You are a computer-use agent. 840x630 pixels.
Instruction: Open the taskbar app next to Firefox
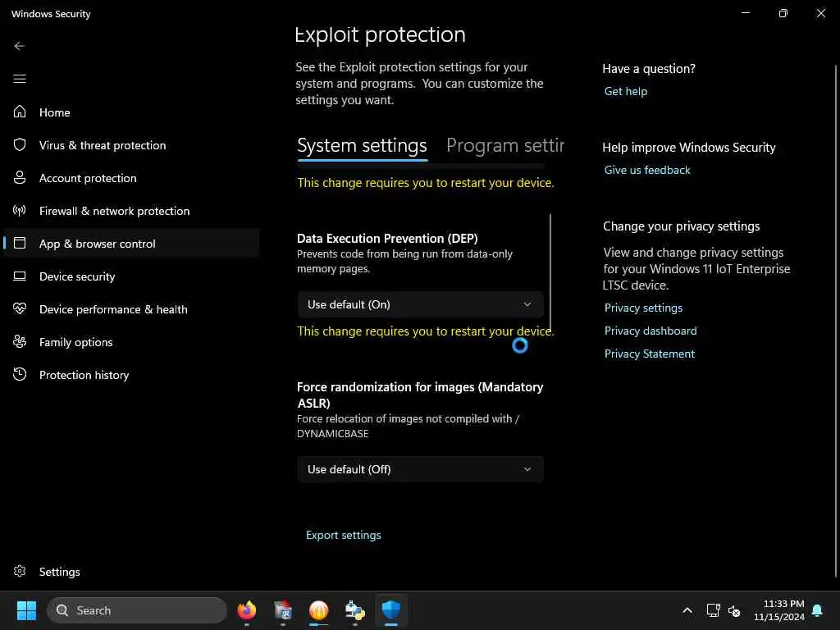coord(282,610)
